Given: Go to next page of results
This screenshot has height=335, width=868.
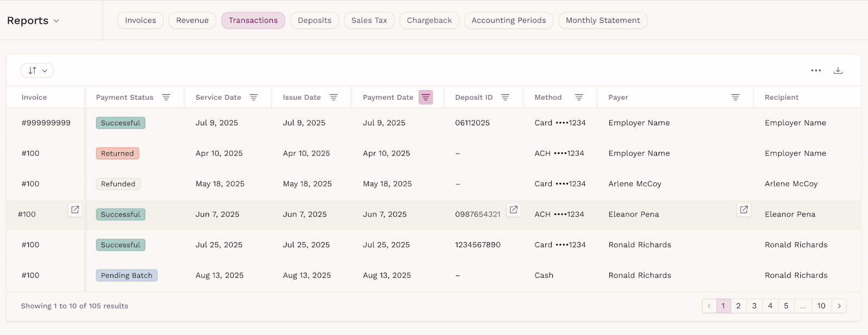Looking at the screenshot, I should coord(839,306).
